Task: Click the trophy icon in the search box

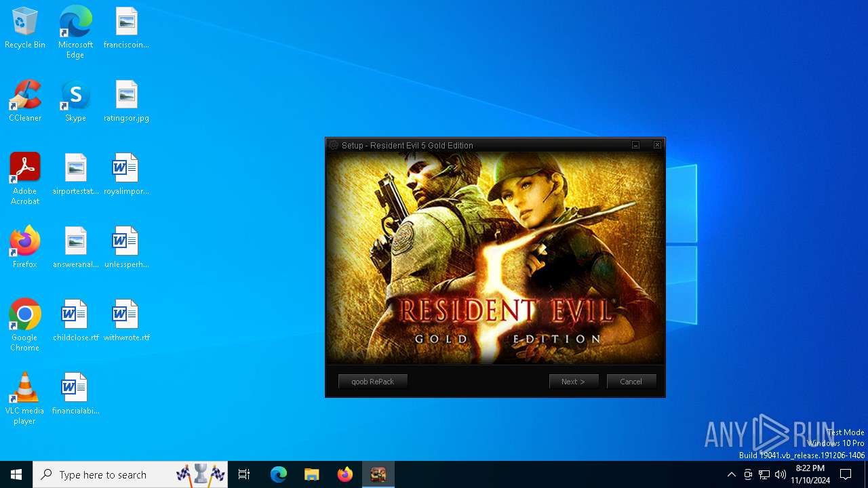Action: (201, 474)
